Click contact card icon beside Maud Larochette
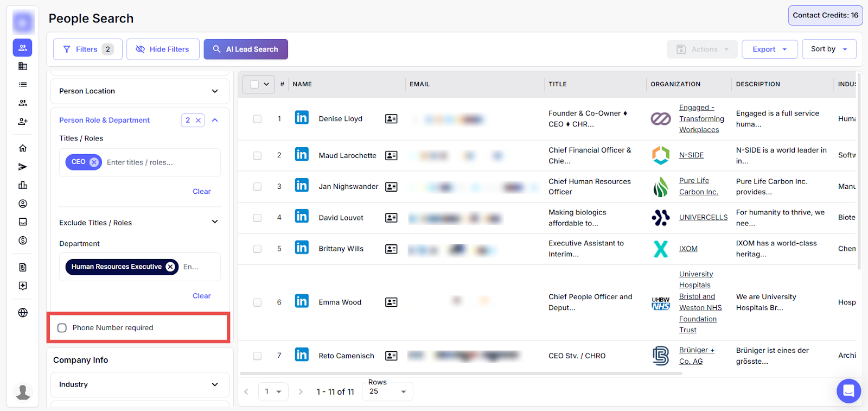 pos(391,156)
